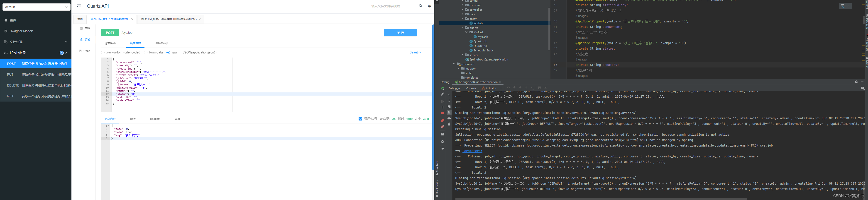Viewport: 868px width, 200px height.
Task: Expand the controller folder in the project tree
Action: click(x=462, y=10)
